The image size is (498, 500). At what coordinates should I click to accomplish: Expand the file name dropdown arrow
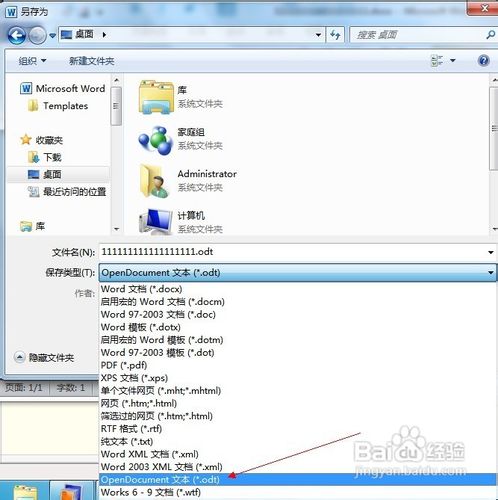(491, 252)
